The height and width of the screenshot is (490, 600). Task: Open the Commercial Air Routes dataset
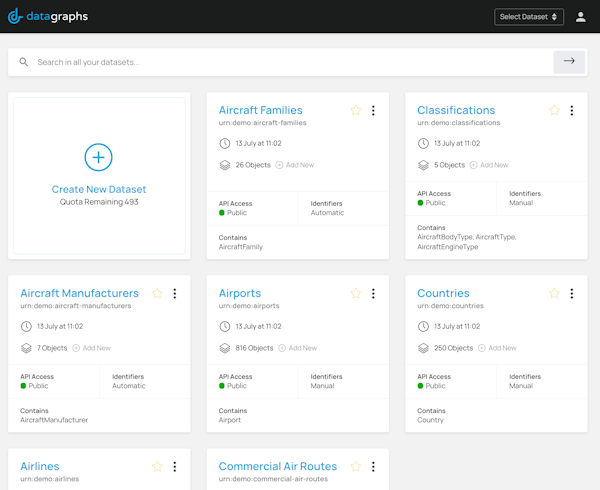(x=278, y=466)
